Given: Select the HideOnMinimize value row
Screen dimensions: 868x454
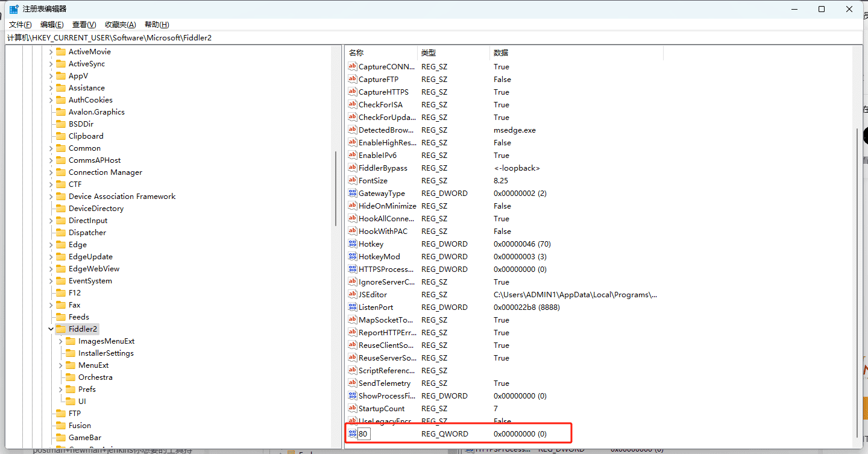Looking at the screenshot, I should click(504, 206).
